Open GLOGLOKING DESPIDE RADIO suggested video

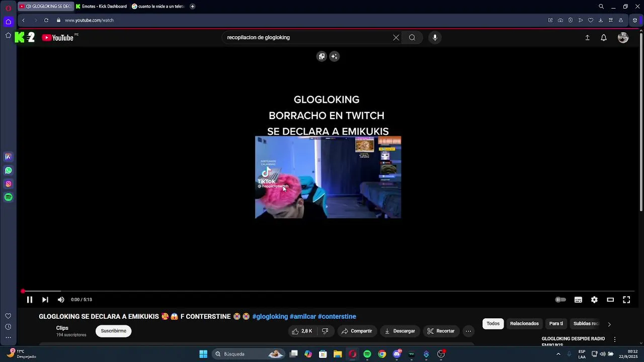(573, 341)
